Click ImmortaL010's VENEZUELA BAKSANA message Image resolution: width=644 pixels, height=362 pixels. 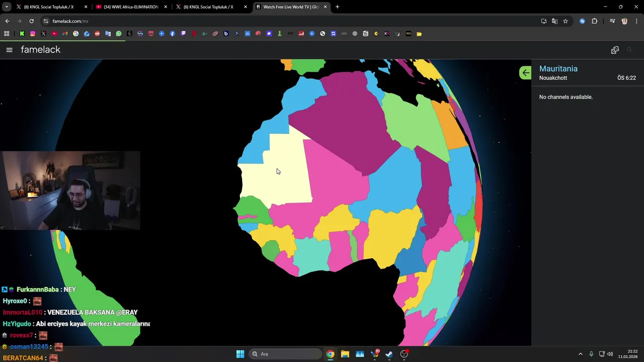(x=70, y=312)
